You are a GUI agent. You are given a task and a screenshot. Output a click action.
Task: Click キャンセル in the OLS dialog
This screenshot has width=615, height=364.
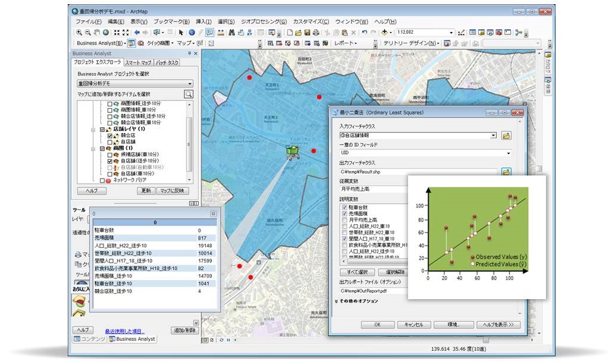[x=414, y=325]
